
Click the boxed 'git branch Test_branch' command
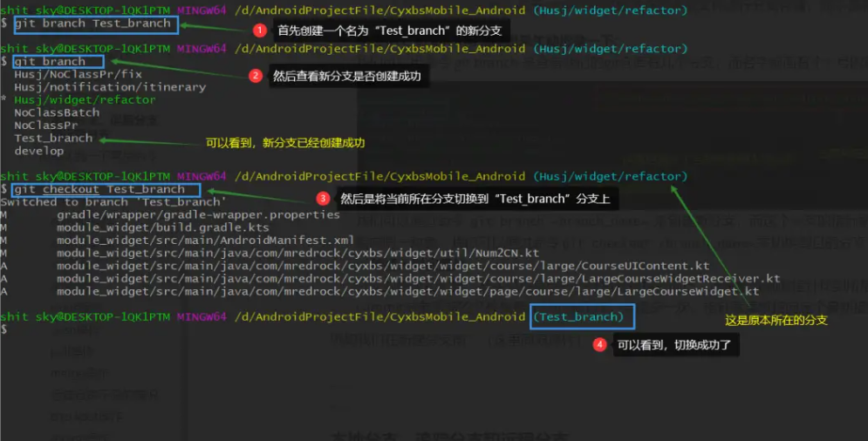[x=94, y=24]
